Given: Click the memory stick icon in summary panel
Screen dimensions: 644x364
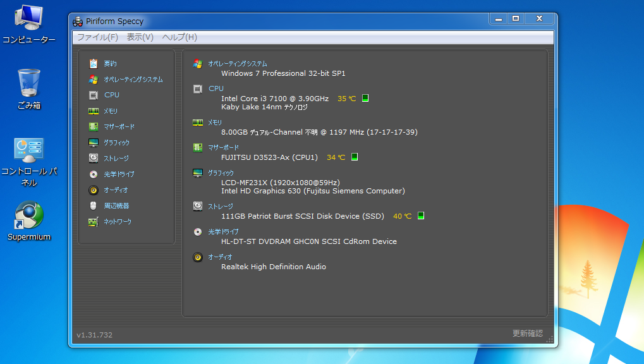Looking at the screenshot, I should pyautogui.click(x=198, y=123).
